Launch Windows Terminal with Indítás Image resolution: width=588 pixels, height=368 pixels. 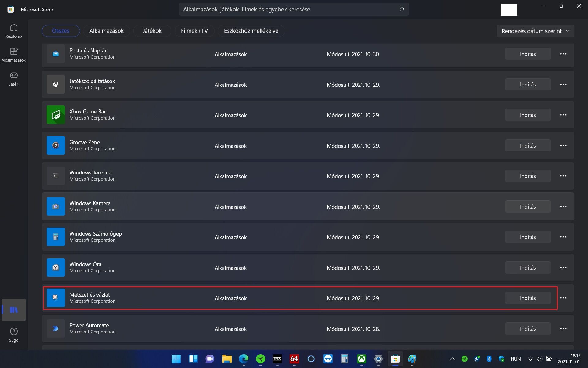528,176
